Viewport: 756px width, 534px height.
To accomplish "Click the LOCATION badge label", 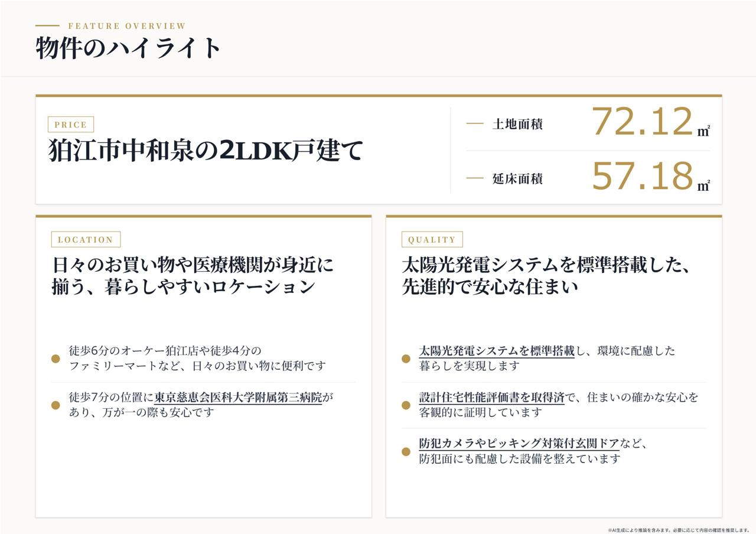I will click(86, 239).
